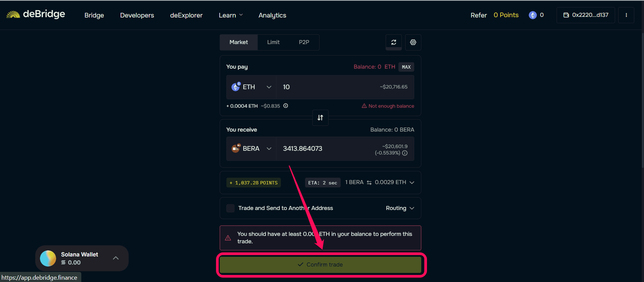Open the Refer link
This screenshot has height=282, width=644.
pos(479,15)
